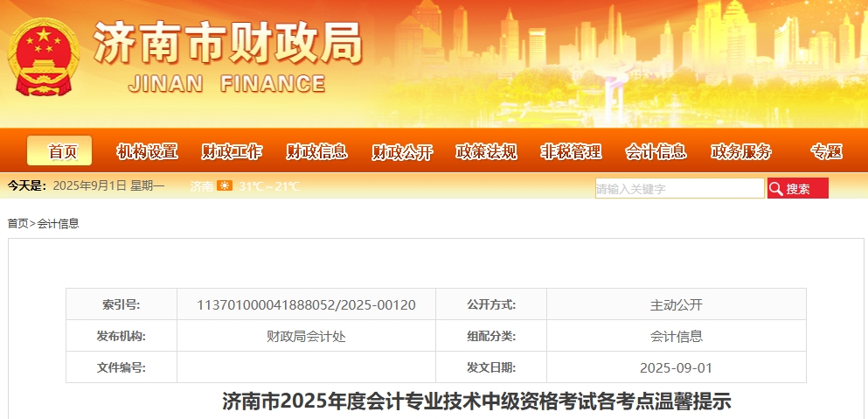The height and width of the screenshot is (419, 868).
Task: Click the 济南市财政局 site title
Action: coord(227,42)
